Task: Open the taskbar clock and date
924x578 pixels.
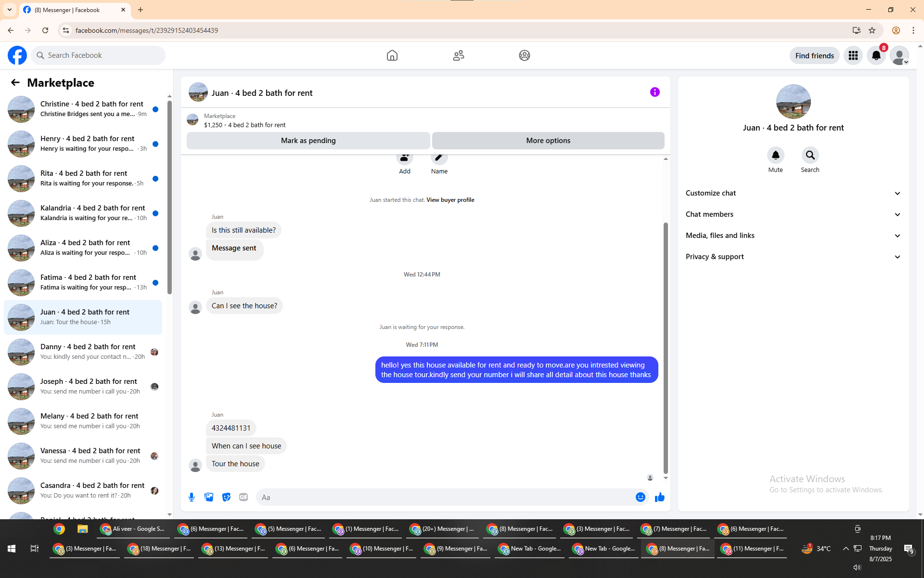Action: pos(881,549)
